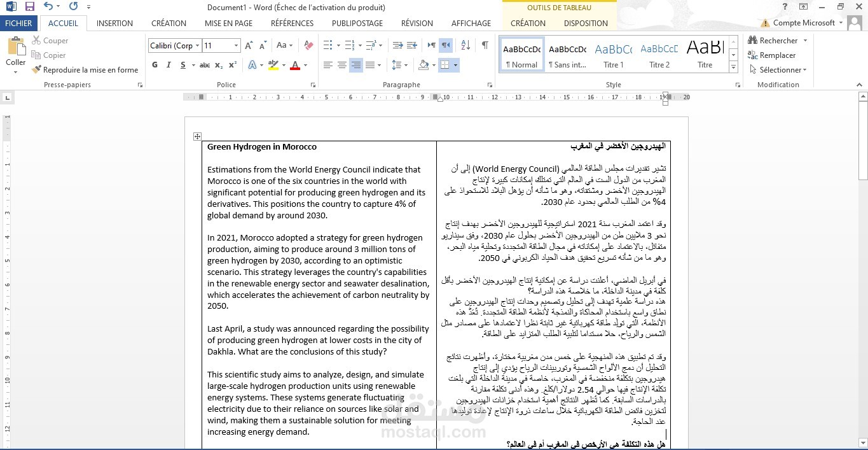Apply yellow text highlight color
Screen dimensions: 868x450
pyautogui.click(x=273, y=65)
